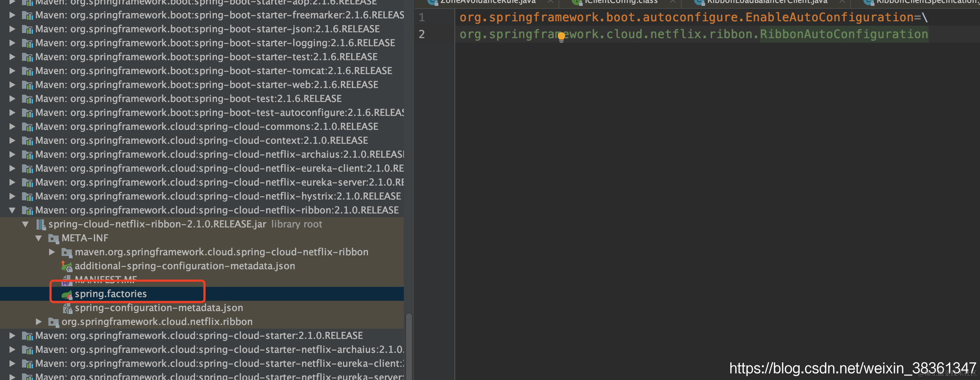Expand the spring-cloud-netflix-eureka-client library node
980x380 pixels.
tap(12, 168)
